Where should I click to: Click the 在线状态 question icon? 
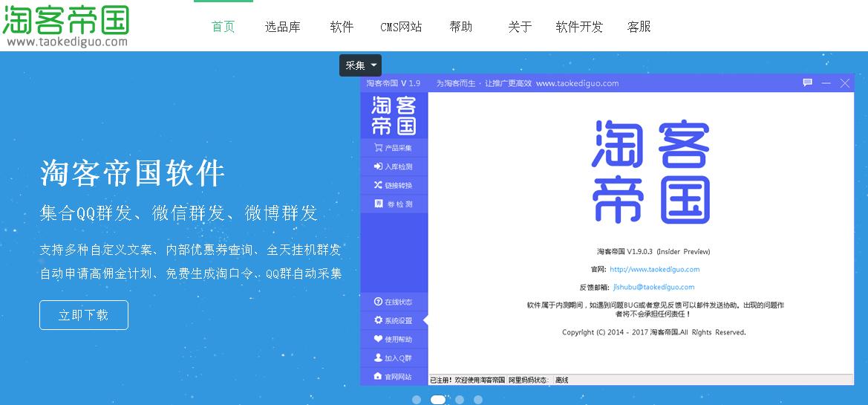click(x=379, y=302)
